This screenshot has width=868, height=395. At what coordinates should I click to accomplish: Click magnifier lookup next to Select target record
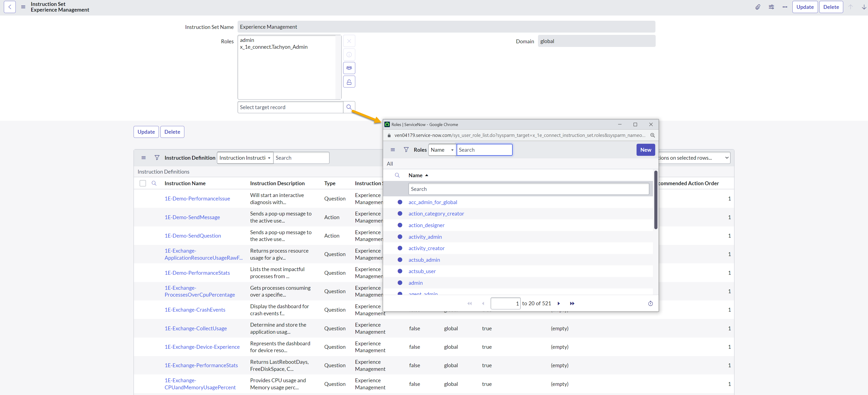click(349, 107)
